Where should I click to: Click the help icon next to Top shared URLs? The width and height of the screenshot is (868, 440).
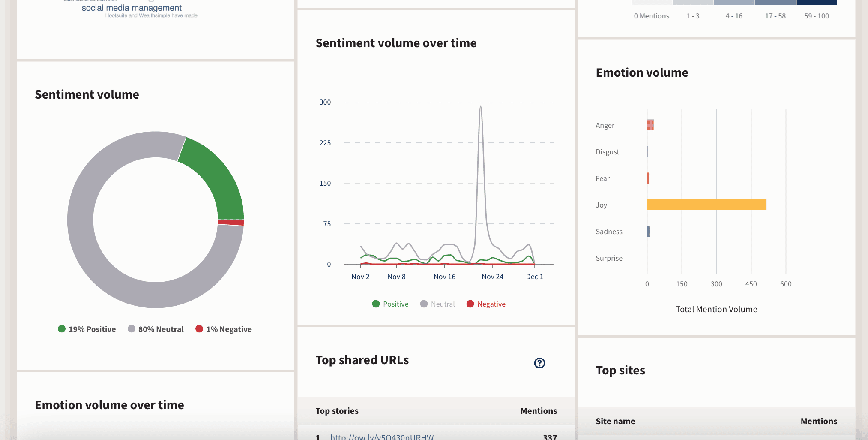(x=539, y=363)
